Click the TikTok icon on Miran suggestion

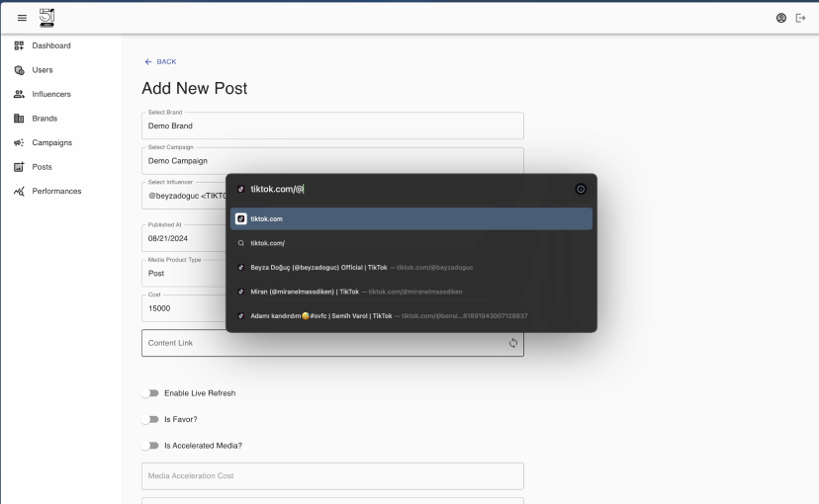(240, 292)
